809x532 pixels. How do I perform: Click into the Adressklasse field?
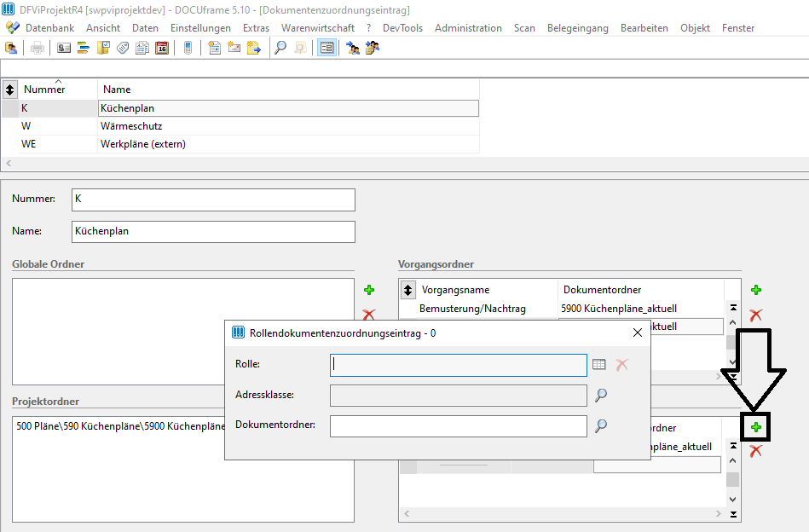point(458,396)
